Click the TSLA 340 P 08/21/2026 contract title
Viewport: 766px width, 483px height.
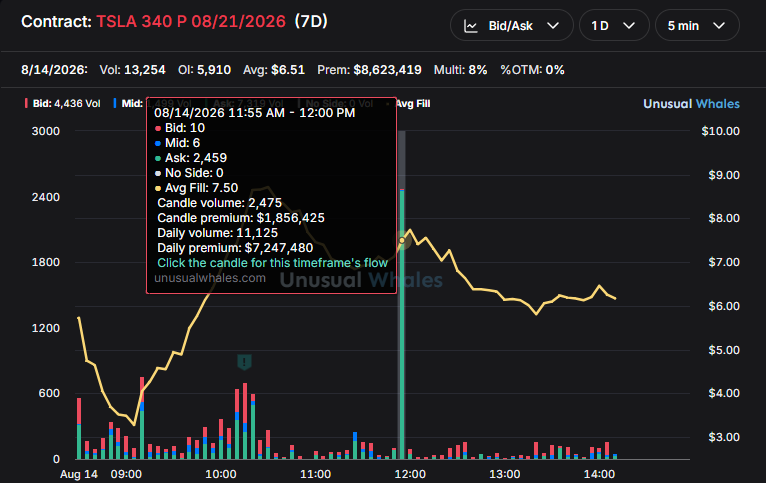191,21
